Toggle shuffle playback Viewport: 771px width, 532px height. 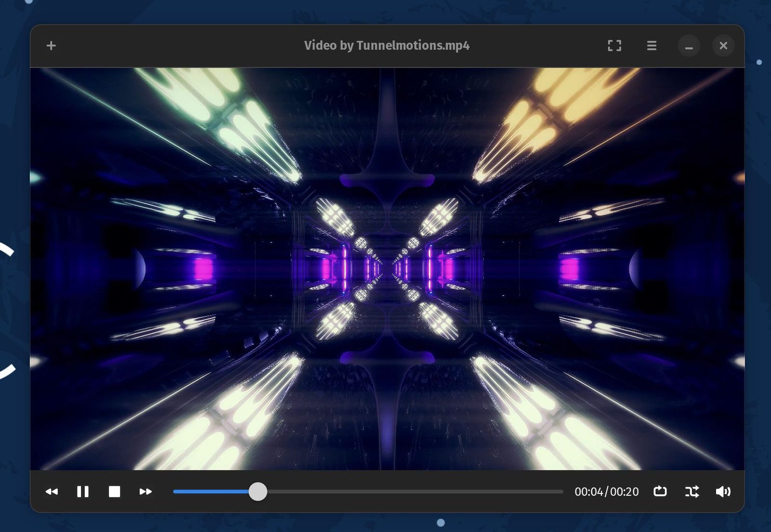692,492
